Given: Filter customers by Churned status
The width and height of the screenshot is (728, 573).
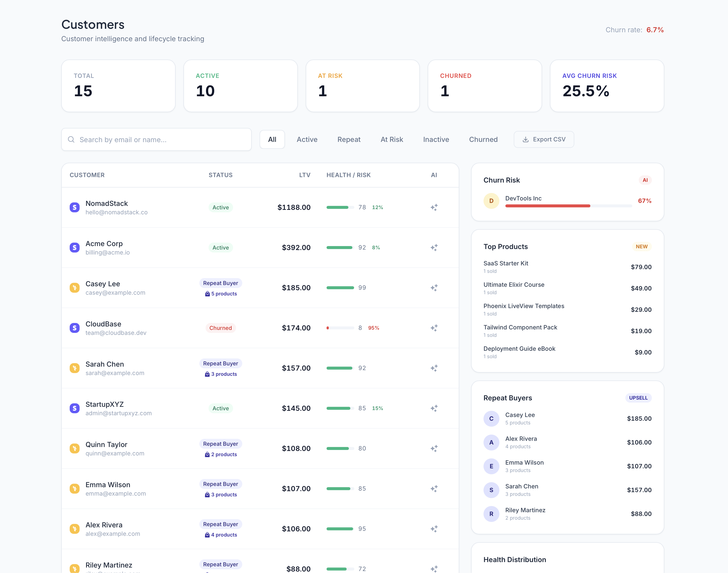Looking at the screenshot, I should pos(483,139).
